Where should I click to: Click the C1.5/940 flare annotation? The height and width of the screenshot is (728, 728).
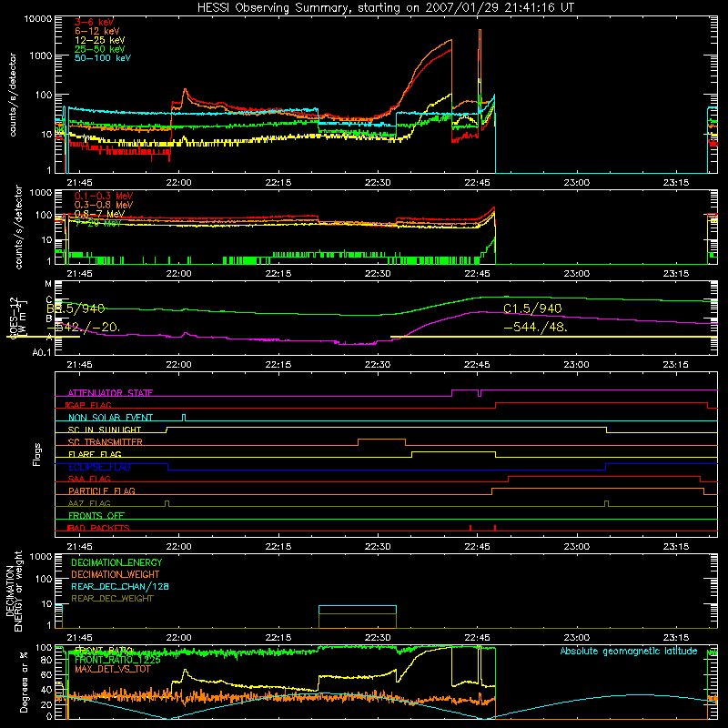[532, 308]
